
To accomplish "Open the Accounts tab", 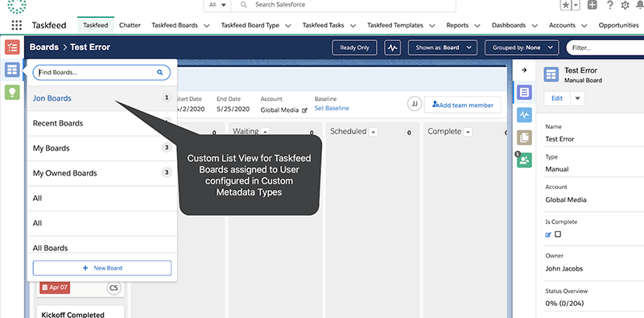I will click(x=562, y=25).
